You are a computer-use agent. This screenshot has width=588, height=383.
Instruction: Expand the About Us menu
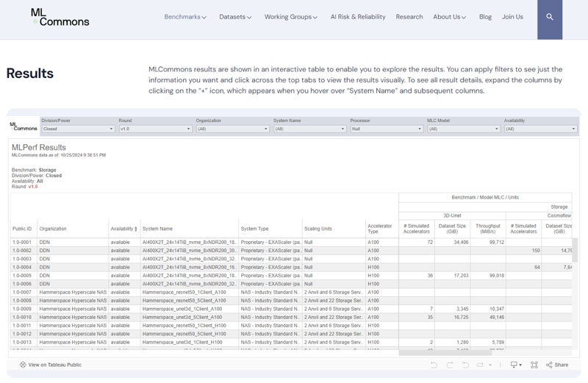(449, 17)
